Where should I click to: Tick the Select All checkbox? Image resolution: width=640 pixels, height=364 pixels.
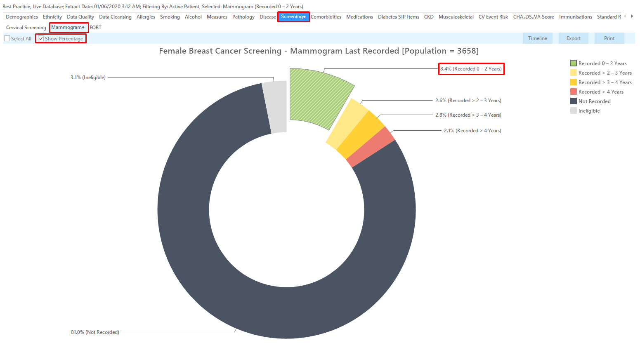pos(7,38)
